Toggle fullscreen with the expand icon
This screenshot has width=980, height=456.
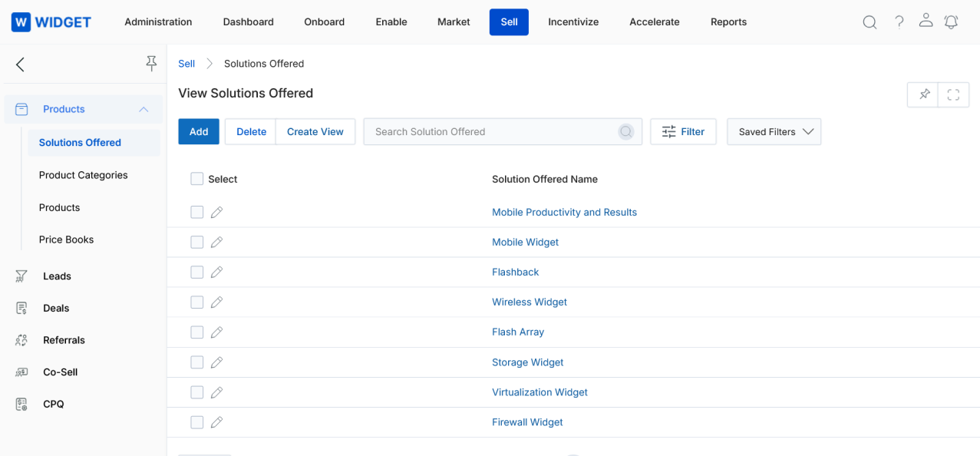pos(954,94)
